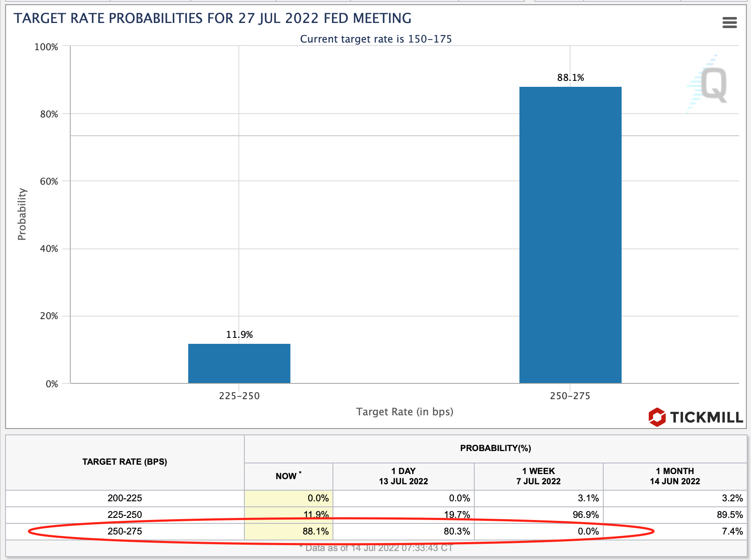751x560 pixels.
Task: Click the blue 225-250 probability bar
Action: pyautogui.click(x=239, y=363)
